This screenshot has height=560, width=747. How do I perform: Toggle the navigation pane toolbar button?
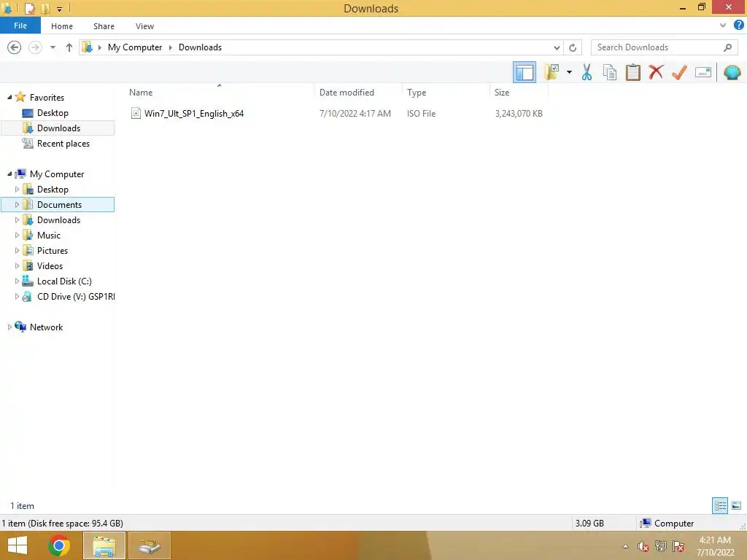click(524, 72)
